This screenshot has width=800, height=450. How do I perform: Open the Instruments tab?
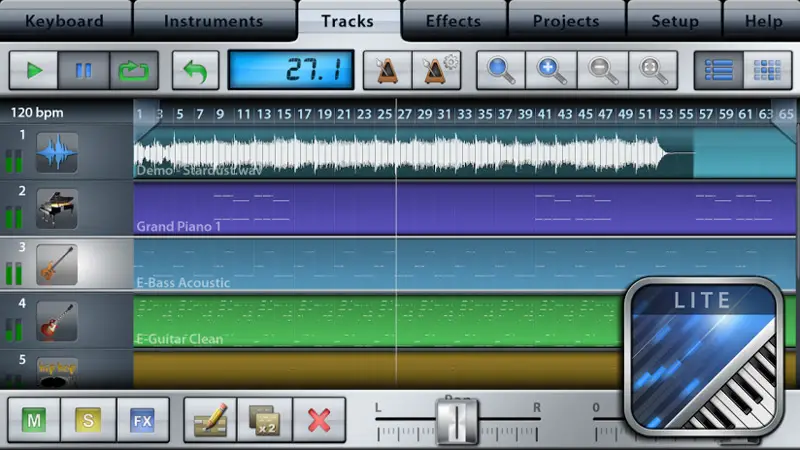coord(214,21)
